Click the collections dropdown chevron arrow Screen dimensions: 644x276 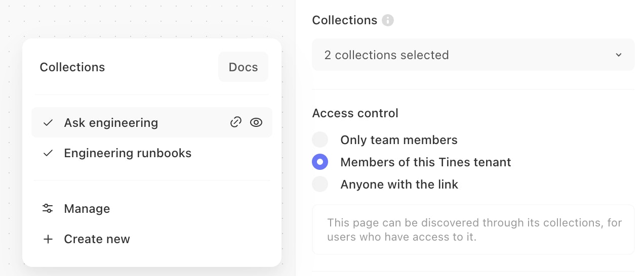coord(618,55)
